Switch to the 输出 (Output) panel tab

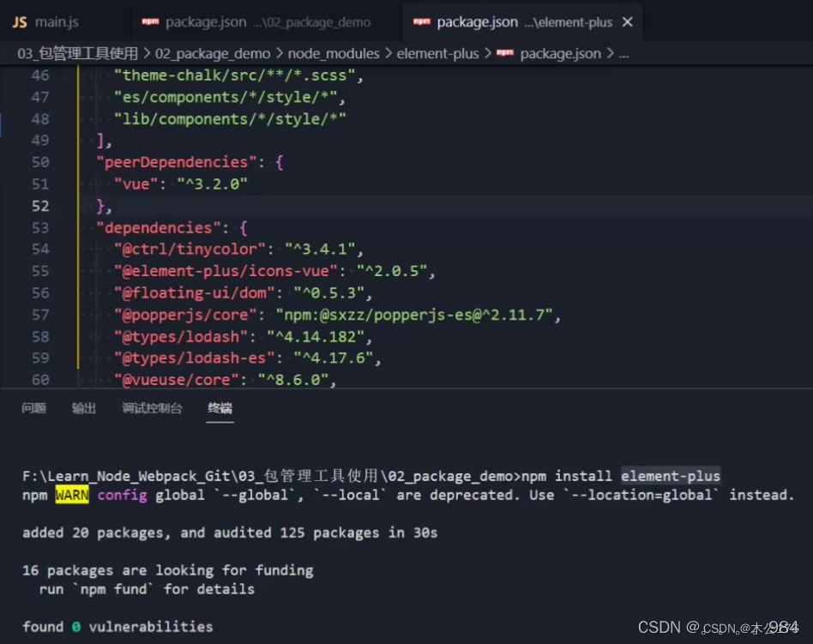[84, 408]
